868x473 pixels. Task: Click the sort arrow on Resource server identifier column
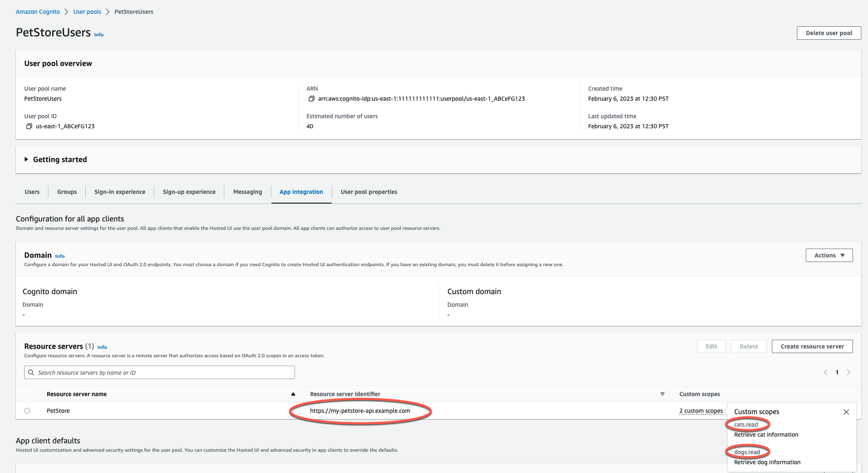[662, 394]
